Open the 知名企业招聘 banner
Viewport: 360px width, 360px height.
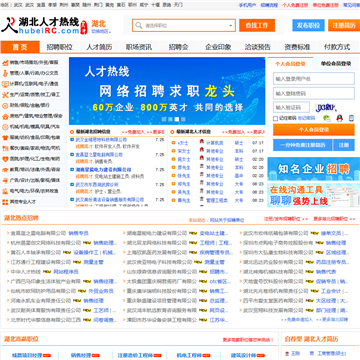[x=314, y=169]
